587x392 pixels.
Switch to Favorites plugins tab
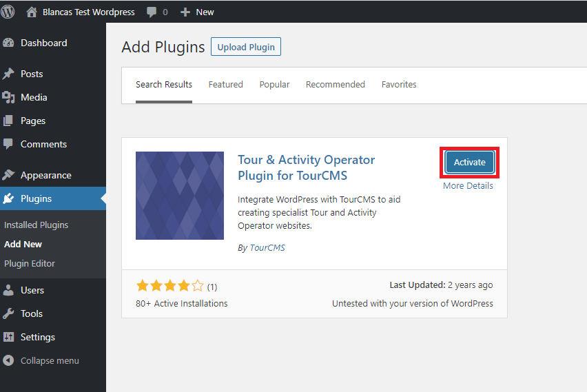[x=399, y=85]
